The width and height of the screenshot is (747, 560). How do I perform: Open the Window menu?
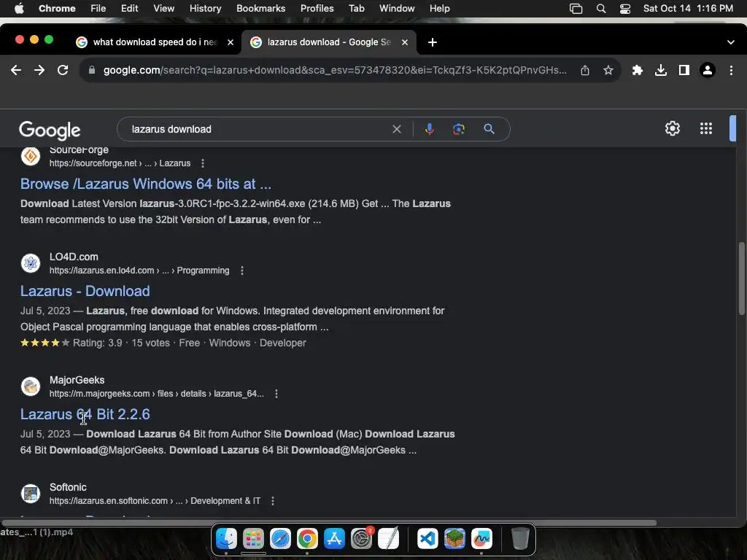pyautogui.click(x=397, y=8)
